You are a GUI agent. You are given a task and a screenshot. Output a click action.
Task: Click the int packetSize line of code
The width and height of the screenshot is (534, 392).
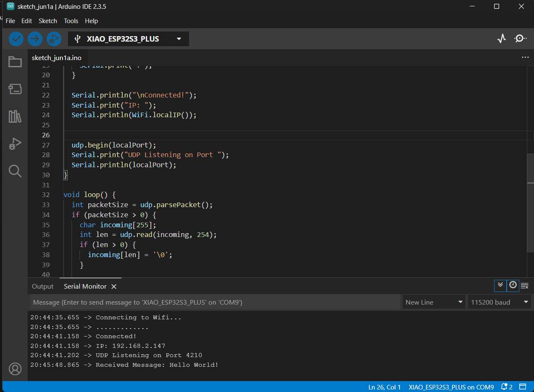[x=142, y=205]
